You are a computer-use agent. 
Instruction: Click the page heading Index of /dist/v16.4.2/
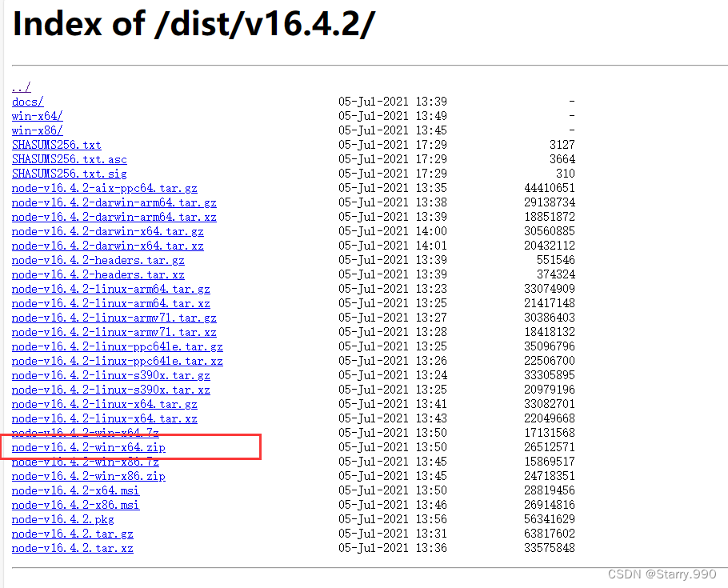pyautogui.click(x=194, y=24)
